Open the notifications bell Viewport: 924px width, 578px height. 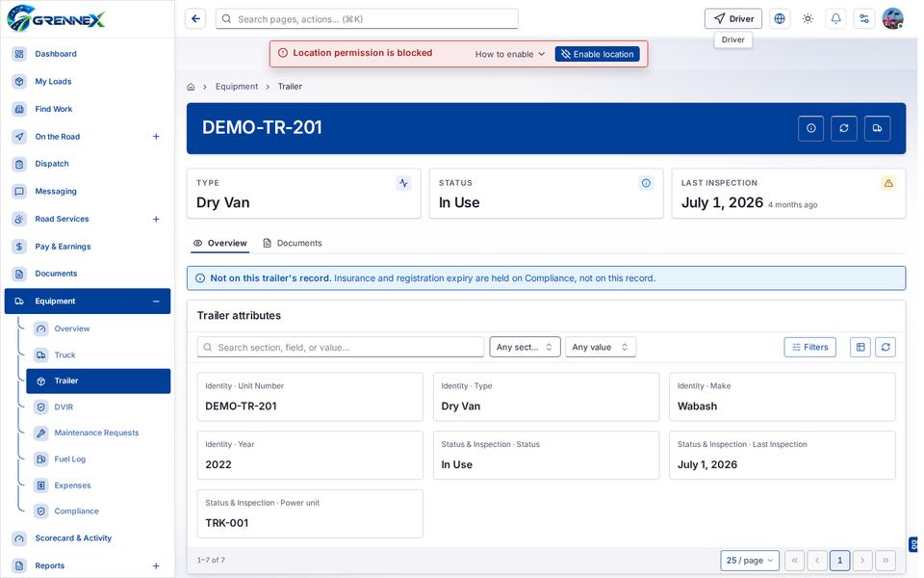pyautogui.click(x=835, y=19)
